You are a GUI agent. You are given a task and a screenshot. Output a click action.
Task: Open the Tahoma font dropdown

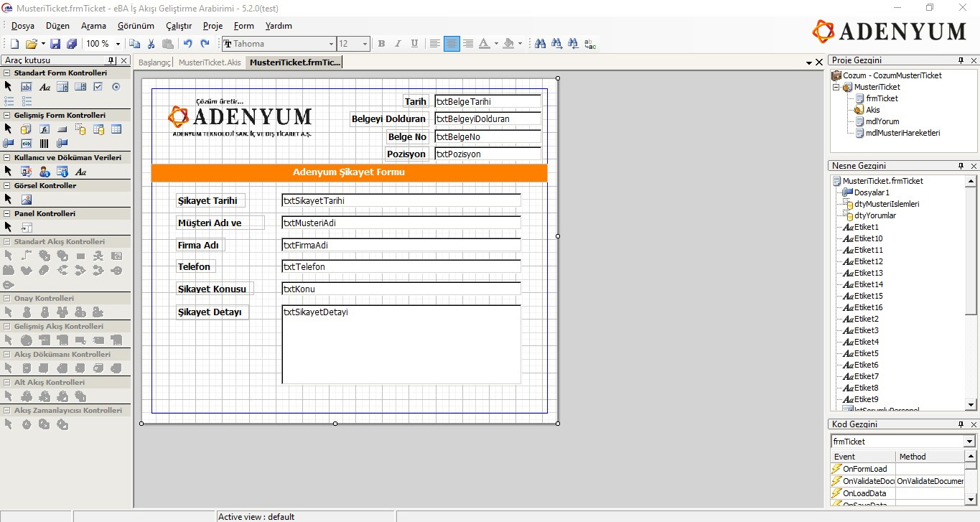click(331, 44)
